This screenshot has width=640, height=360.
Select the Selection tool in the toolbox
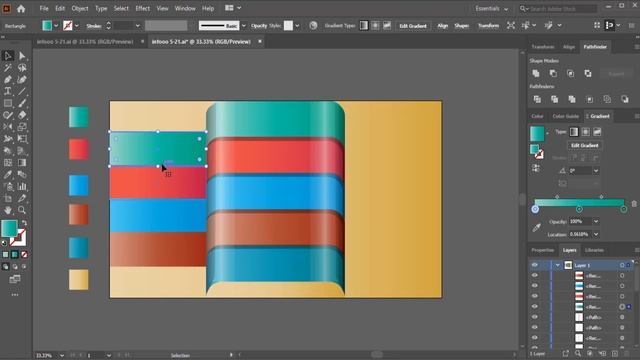tap(8, 56)
